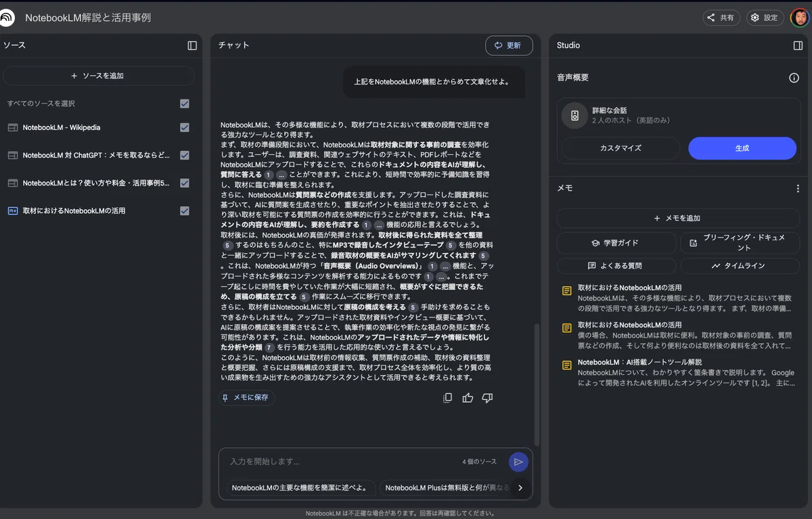Collapse the sources panel with its panel icon
Image resolution: width=812 pixels, height=519 pixels.
[x=192, y=45]
